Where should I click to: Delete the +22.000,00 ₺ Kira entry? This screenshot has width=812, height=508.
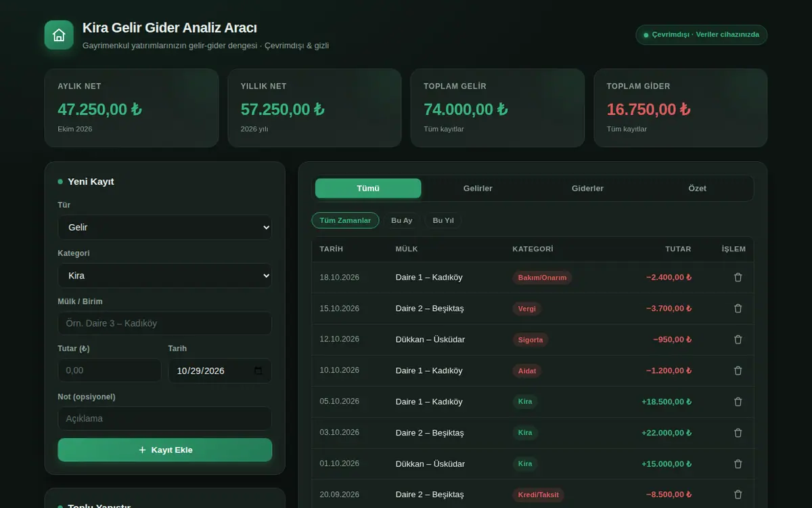[x=738, y=433]
